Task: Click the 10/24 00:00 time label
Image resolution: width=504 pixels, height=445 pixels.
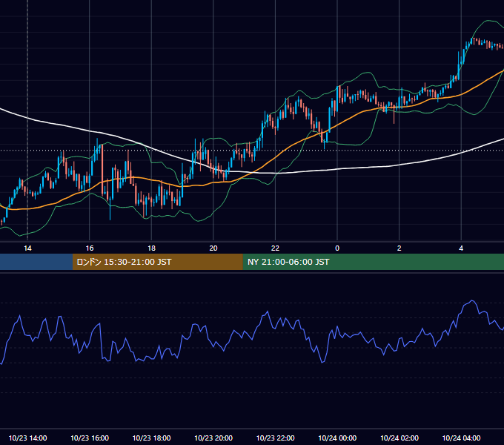Action: 337,438
